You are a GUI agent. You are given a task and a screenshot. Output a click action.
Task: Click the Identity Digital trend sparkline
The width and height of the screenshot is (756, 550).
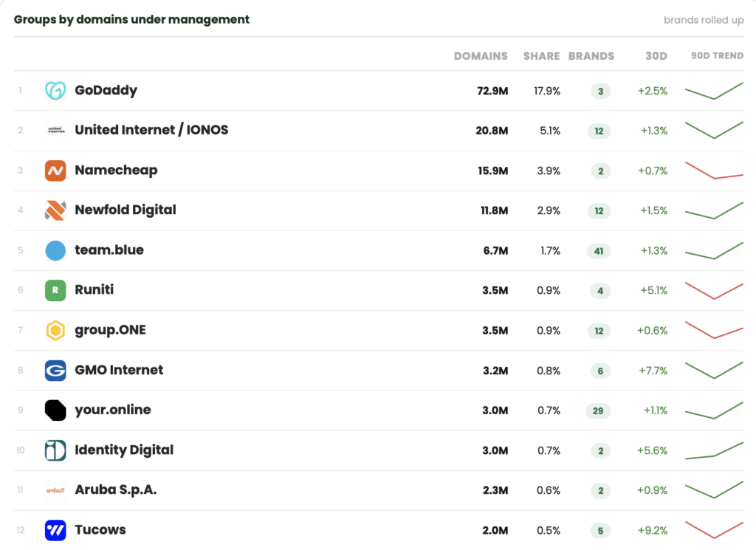click(714, 450)
